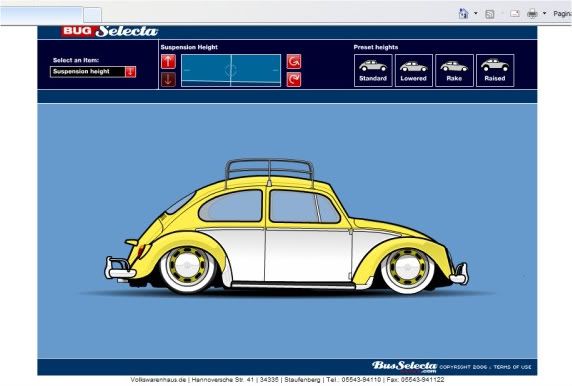The width and height of the screenshot is (572, 386).
Task: Click the browser Print icon
Action: click(532, 14)
